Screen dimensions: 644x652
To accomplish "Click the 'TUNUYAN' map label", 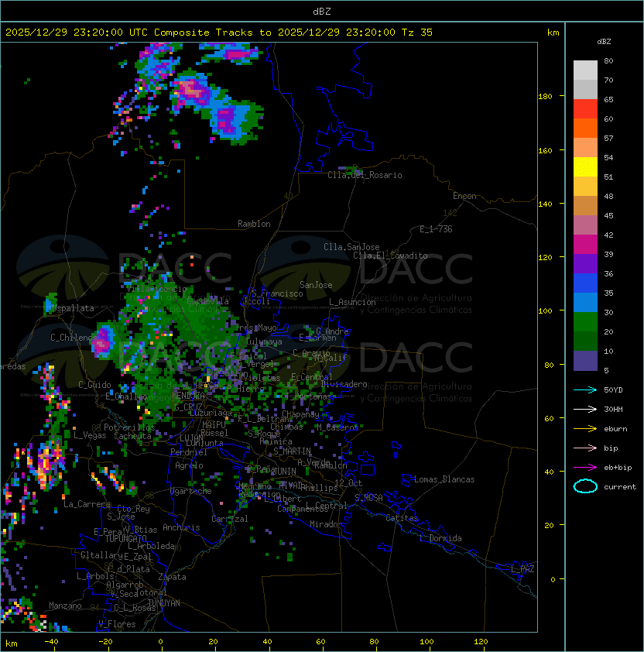I will pyautogui.click(x=164, y=603).
